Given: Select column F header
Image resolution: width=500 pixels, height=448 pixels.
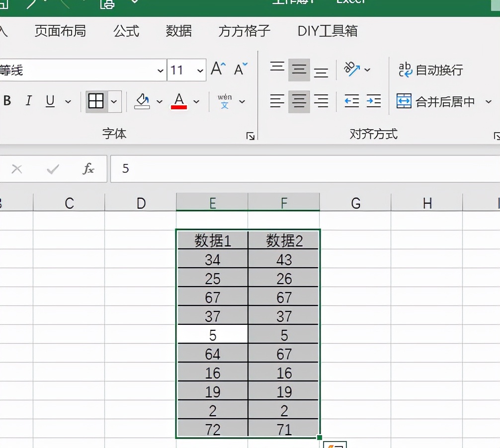Looking at the screenshot, I should pos(284,203).
